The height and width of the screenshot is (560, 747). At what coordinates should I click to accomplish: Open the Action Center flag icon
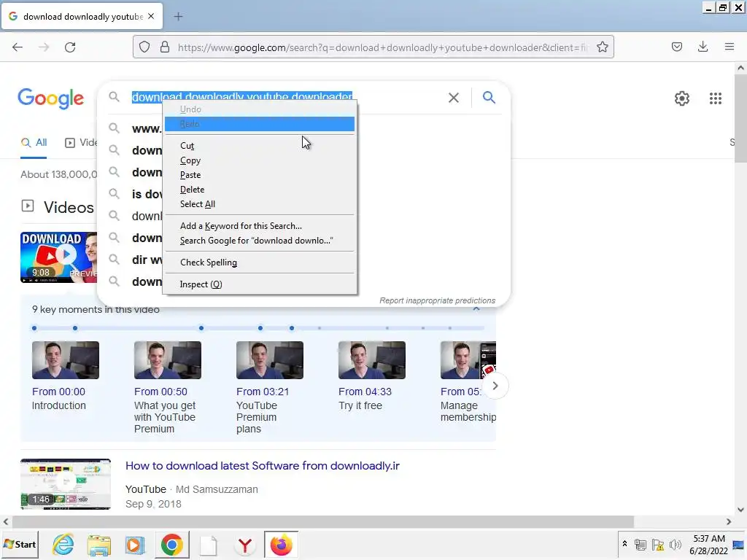pyautogui.click(x=658, y=545)
